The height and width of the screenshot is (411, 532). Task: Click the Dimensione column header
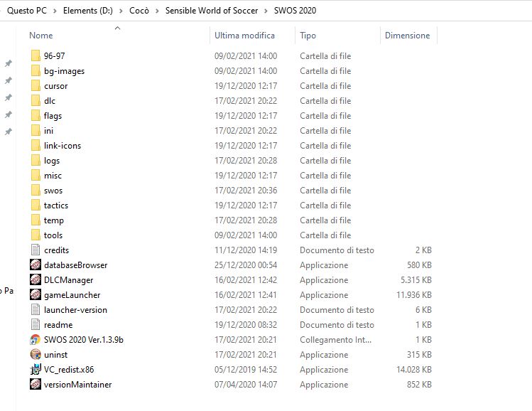tap(407, 35)
